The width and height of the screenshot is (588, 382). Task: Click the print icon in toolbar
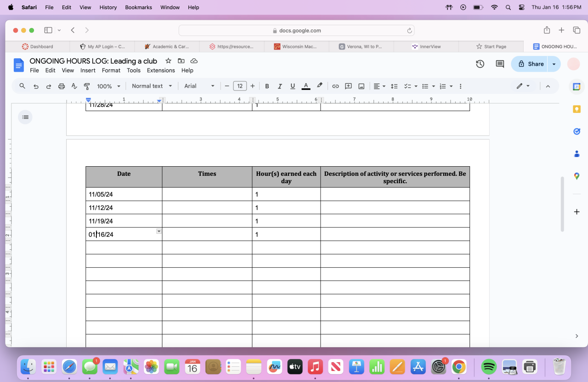tap(62, 86)
